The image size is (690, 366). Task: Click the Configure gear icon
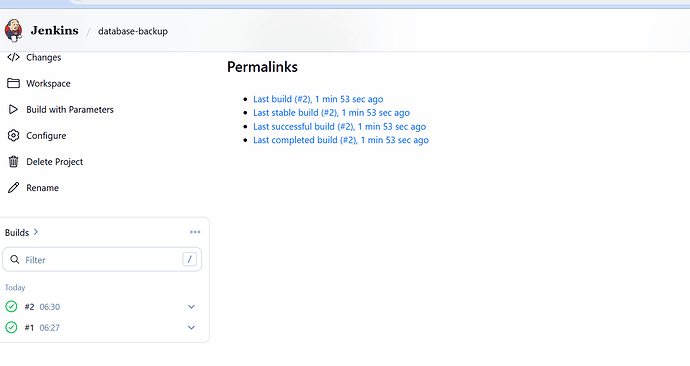point(13,135)
